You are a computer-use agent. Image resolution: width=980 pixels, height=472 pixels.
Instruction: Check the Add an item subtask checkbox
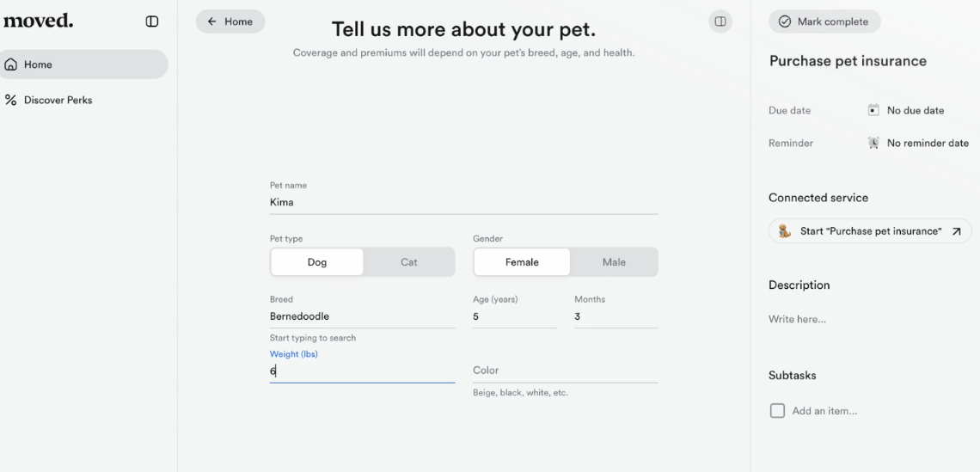click(x=777, y=411)
